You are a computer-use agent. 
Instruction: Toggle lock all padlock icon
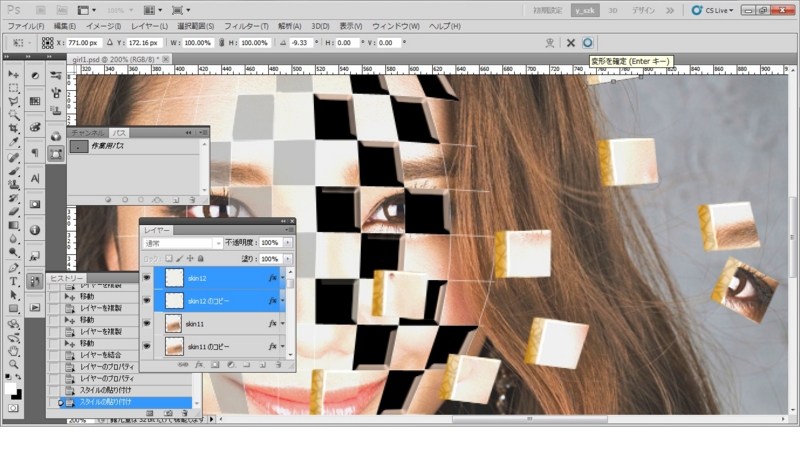tap(201, 259)
